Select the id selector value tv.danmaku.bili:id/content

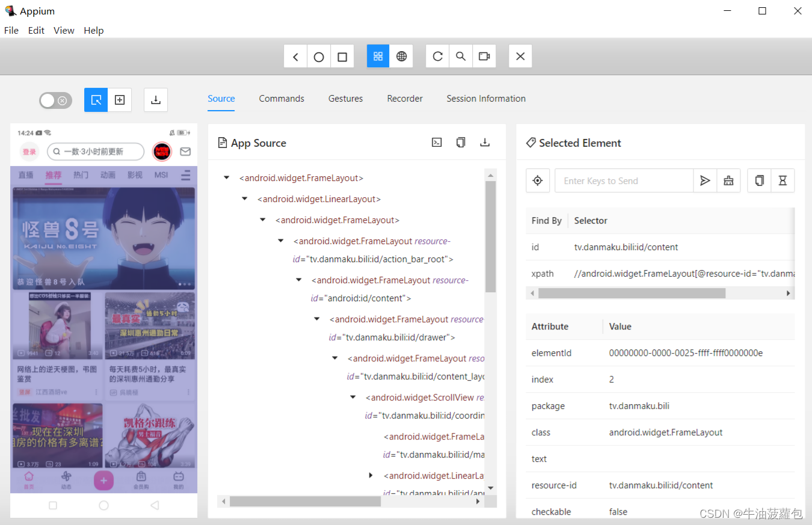(x=626, y=247)
